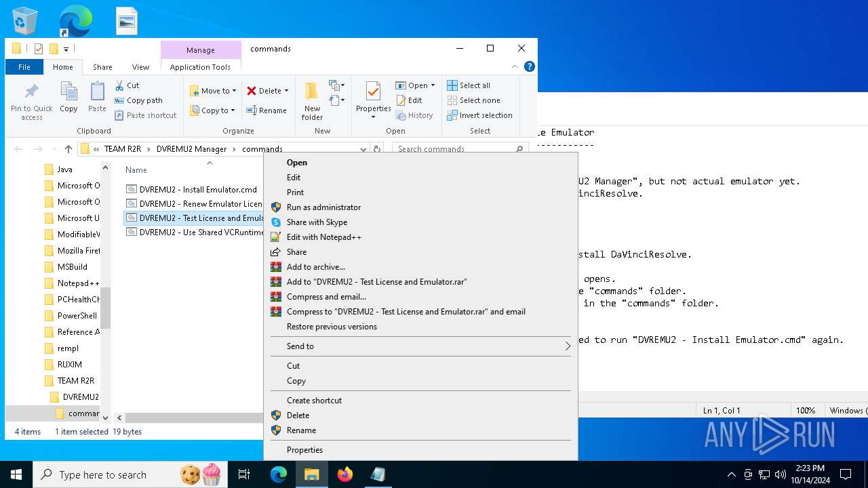The width and height of the screenshot is (868, 488).
Task: Click DVREMU2 Manager in address path
Action: (x=191, y=149)
